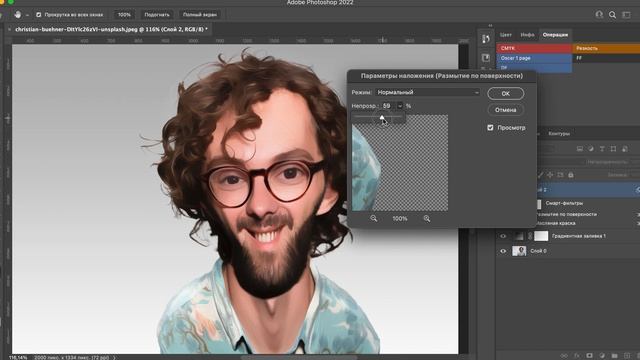
Task: Filter layers by adjustment layer icon
Action: tap(591, 149)
